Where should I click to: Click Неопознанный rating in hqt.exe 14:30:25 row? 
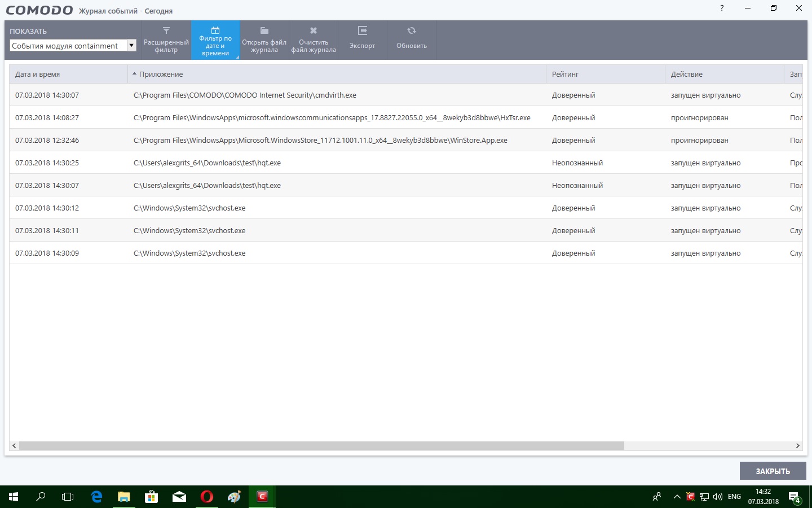tap(577, 163)
